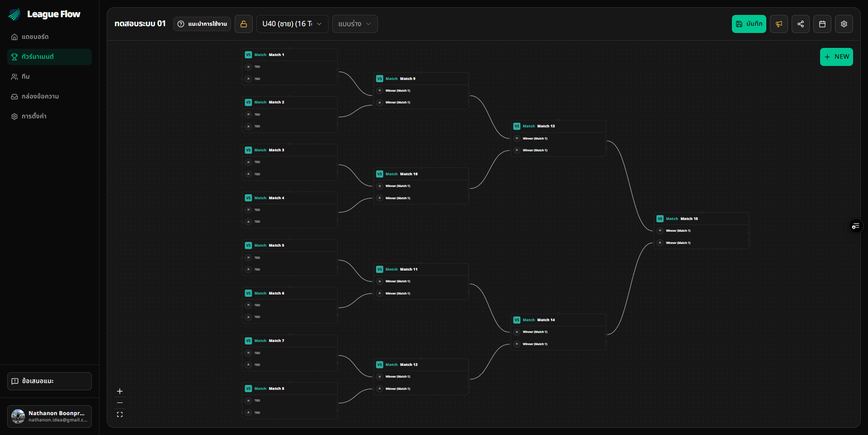The image size is (868, 435).
Task: Toggle the lock icon button
Action: [244, 24]
